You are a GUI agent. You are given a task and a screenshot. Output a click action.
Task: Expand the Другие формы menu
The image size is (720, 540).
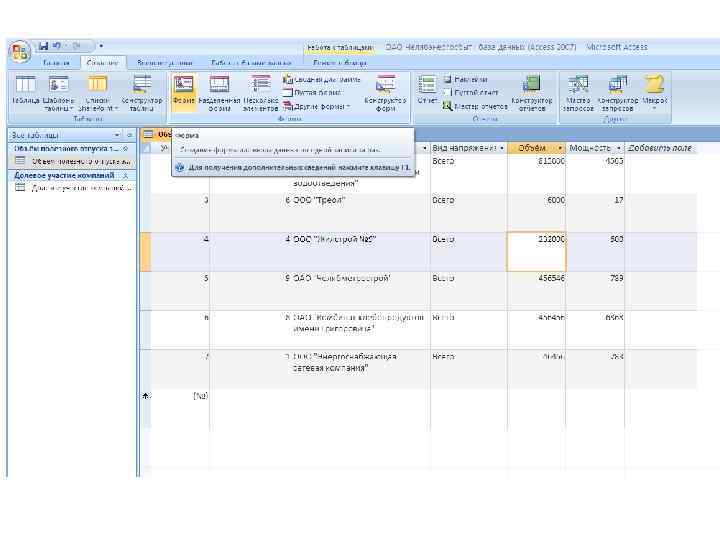[317, 106]
